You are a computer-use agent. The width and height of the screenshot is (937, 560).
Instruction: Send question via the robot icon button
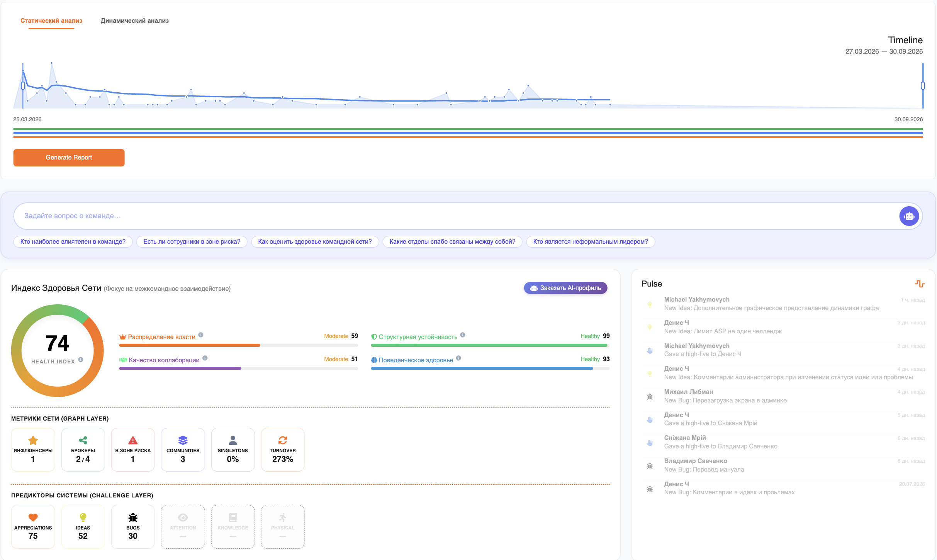click(x=909, y=216)
